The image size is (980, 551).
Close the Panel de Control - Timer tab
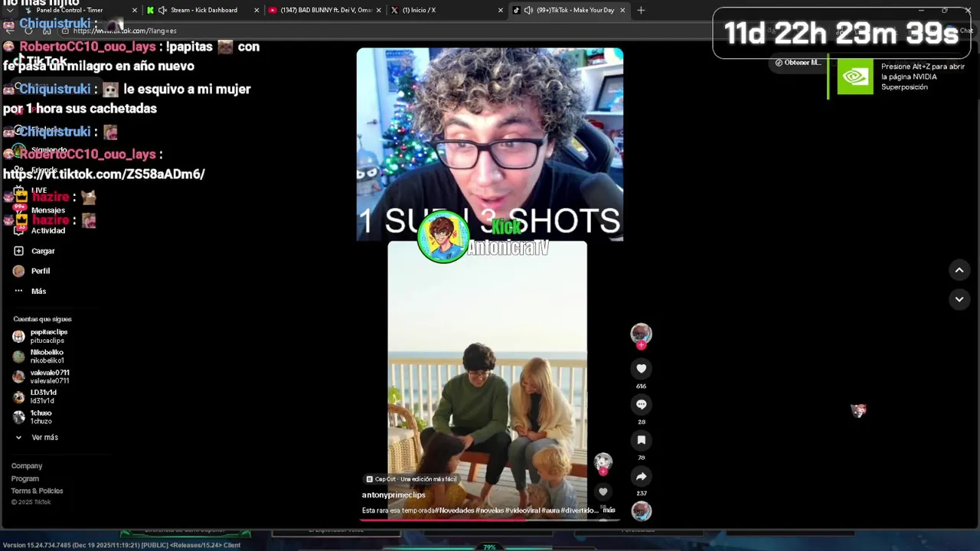click(x=135, y=10)
